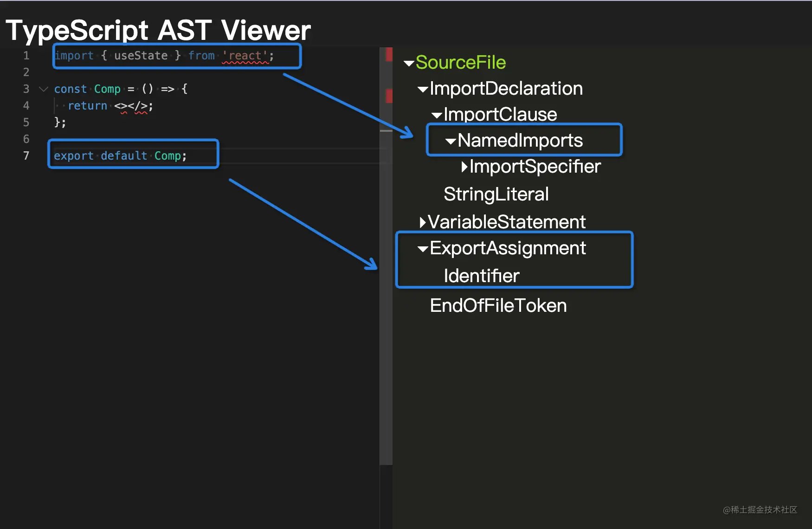Click the return statement on line 4
The image size is (812, 529).
click(x=110, y=106)
